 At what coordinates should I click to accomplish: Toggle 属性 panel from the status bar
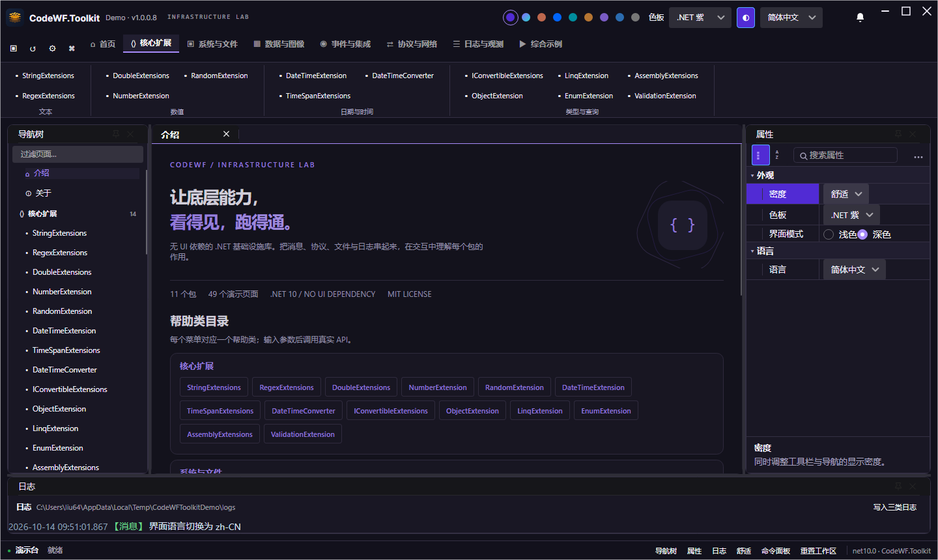694,551
